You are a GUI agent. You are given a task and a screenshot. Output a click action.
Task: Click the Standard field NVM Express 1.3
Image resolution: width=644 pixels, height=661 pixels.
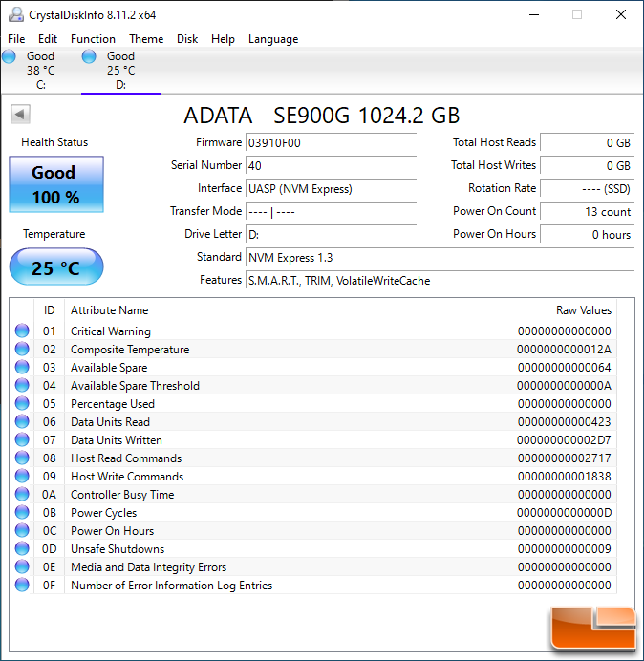tap(440, 258)
